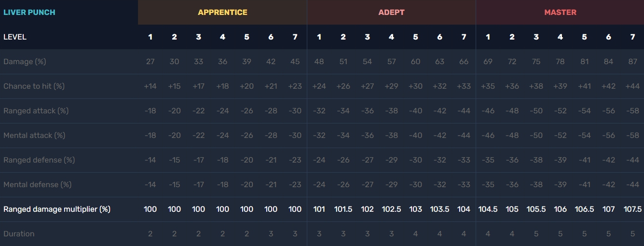Click the Mental attack (%) row label
Image resolution: width=644 pixels, height=246 pixels.
point(34,136)
